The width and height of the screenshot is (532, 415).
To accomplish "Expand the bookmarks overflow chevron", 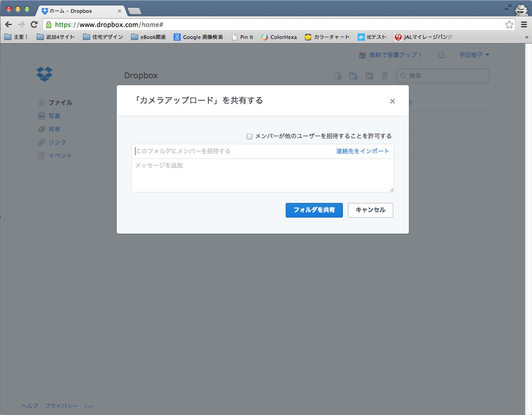I will coord(527,37).
